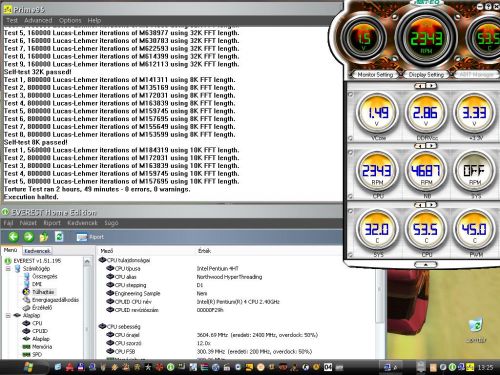Image resolution: width=500 pixels, height=375 pixels.
Task: Click the taskbar clock showing 13:25
Action: tap(485, 367)
